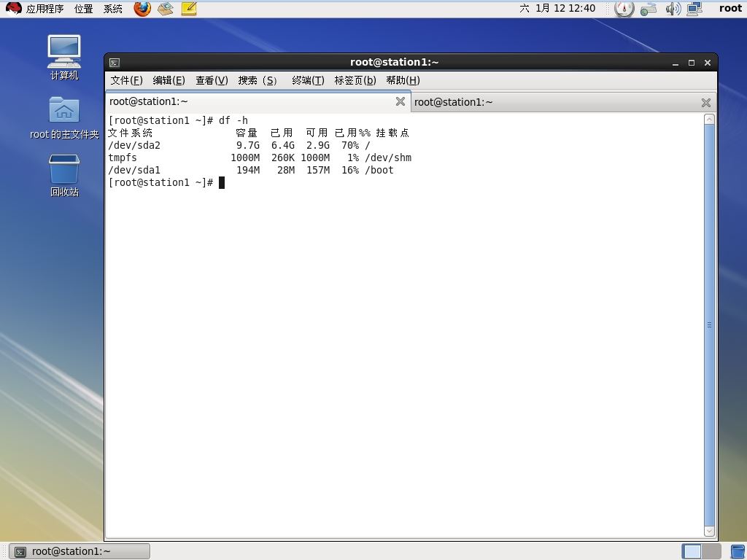Open the 终端(T) menu
747x560 pixels.
coord(309,80)
